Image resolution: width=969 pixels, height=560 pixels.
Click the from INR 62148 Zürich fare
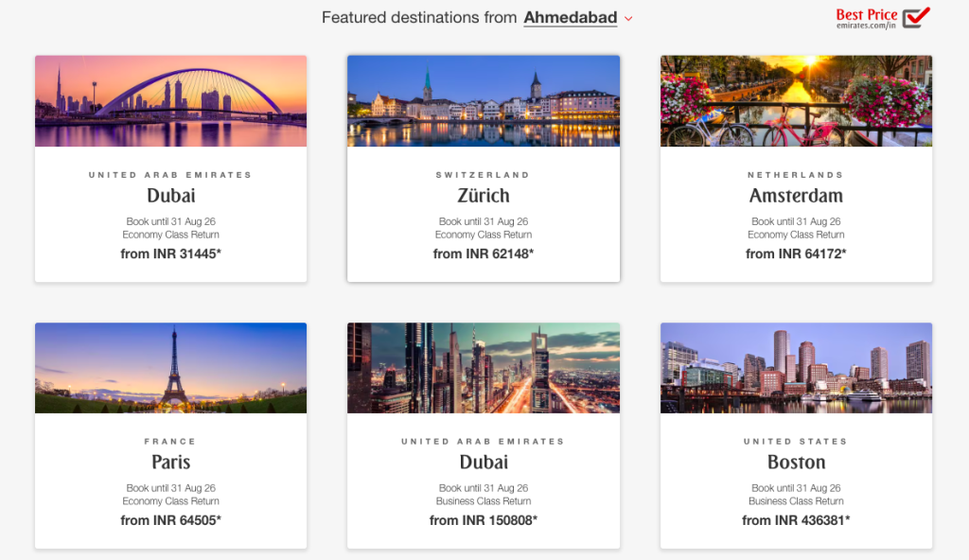point(484,254)
